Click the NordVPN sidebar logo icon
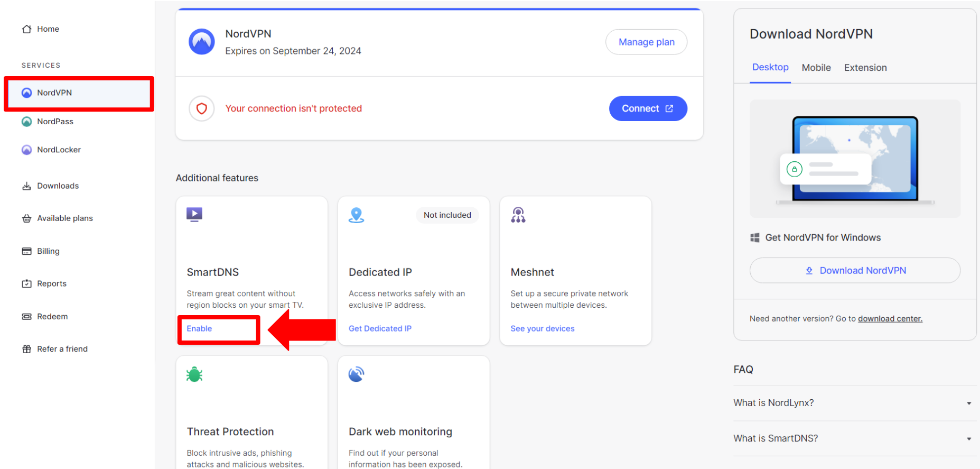This screenshot has width=980, height=469. point(26,93)
